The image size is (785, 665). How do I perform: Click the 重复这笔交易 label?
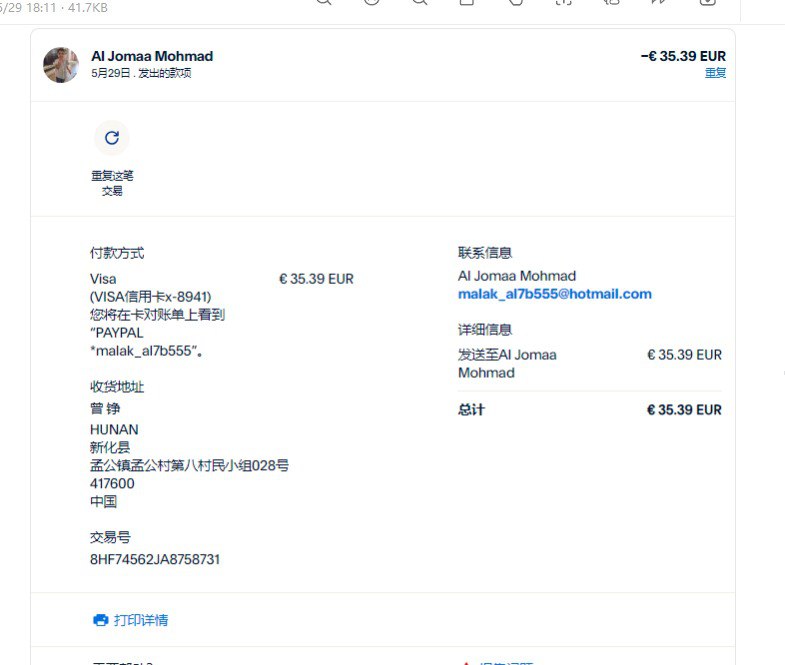pyautogui.click(x=112, y=183)
